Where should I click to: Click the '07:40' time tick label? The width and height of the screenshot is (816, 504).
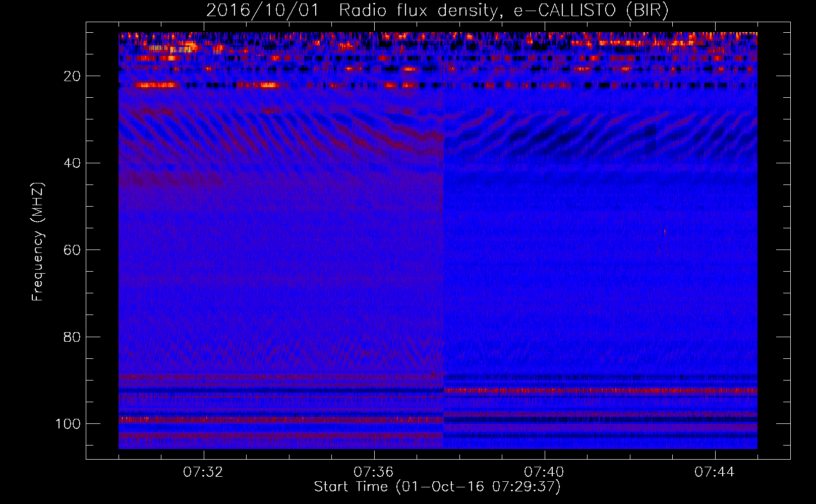tap(544, 472)
